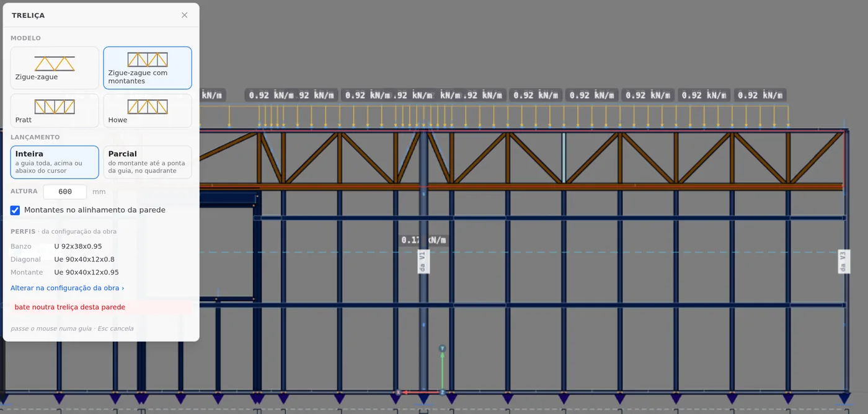Viewport: 868px width, 414px height.
Task: Focus the Altura value field
Action: click(x=65, y=192)
